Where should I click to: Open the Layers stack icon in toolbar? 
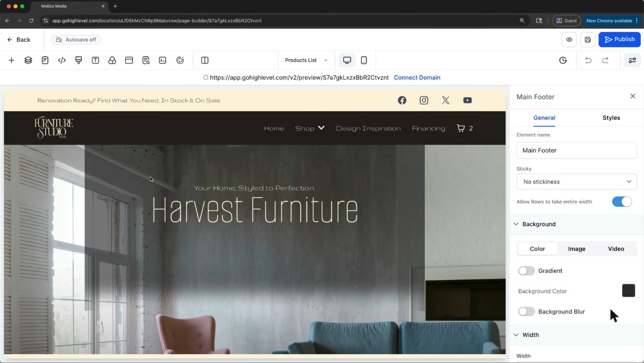pos(28,60)
